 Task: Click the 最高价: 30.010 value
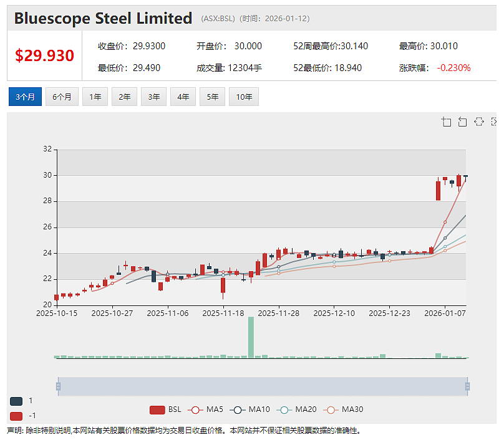(x=428, y=46)
